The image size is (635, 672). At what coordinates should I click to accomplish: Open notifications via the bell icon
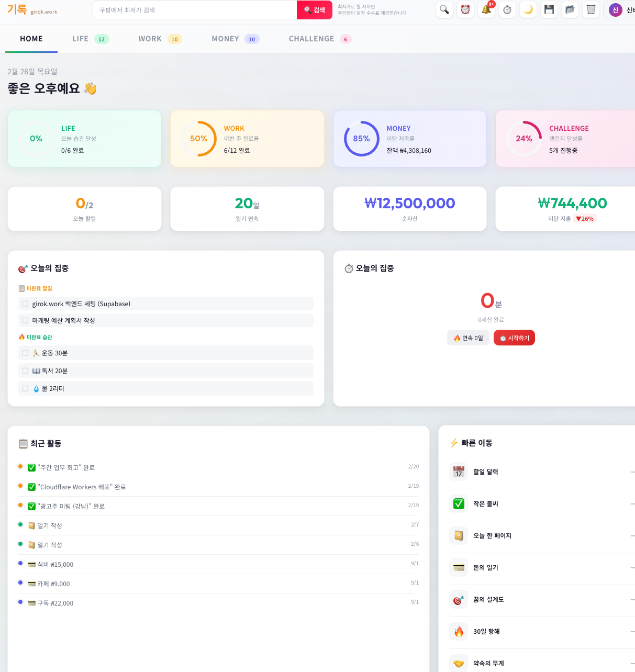click(486, 9)
